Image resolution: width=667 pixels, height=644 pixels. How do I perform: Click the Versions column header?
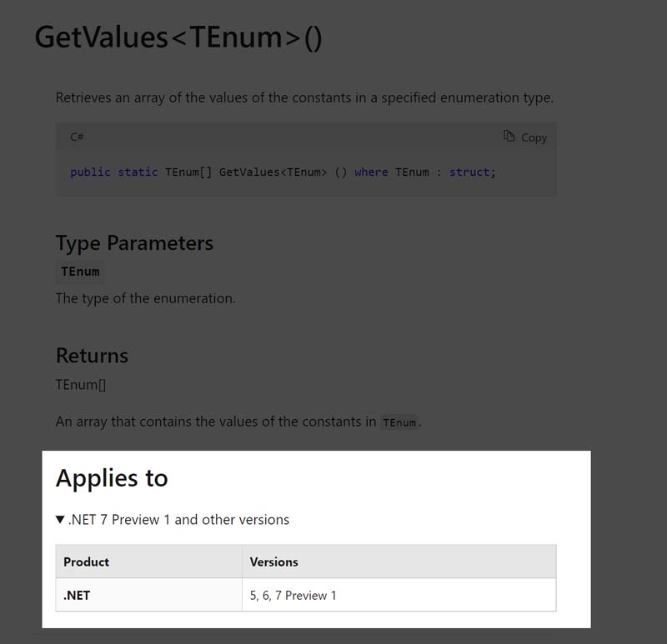pyautogui.click(x=273, y=562)
